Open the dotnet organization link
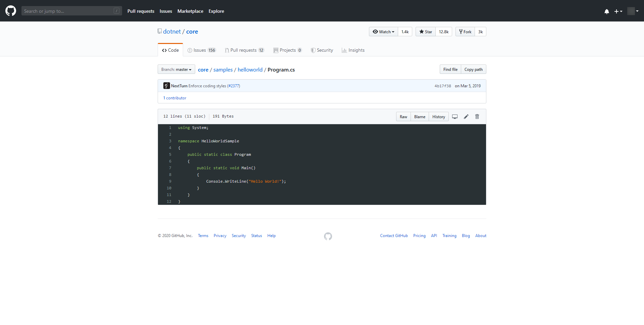This screenshot has height=325, width=644. [172, 32]
